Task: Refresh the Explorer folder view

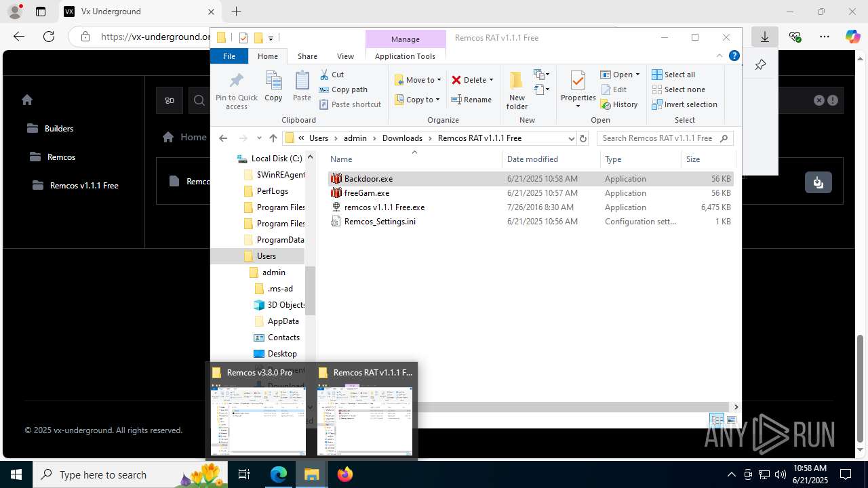Action: point(583,138)
